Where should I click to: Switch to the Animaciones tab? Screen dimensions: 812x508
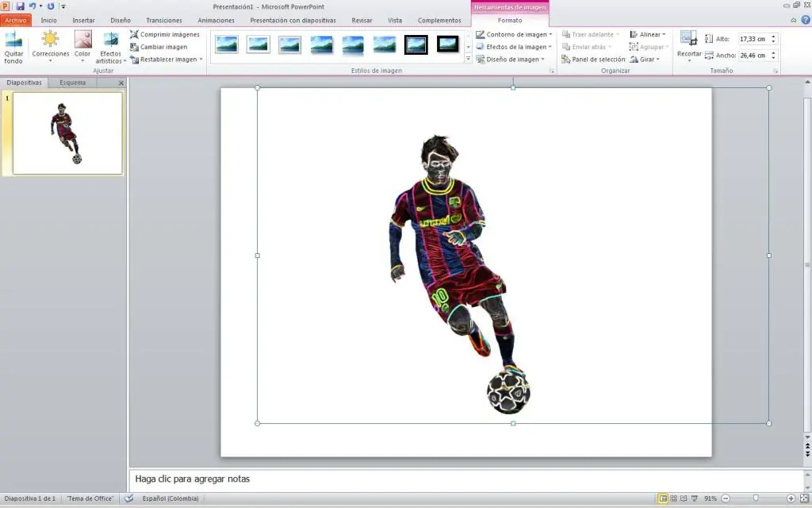[216, 20]
